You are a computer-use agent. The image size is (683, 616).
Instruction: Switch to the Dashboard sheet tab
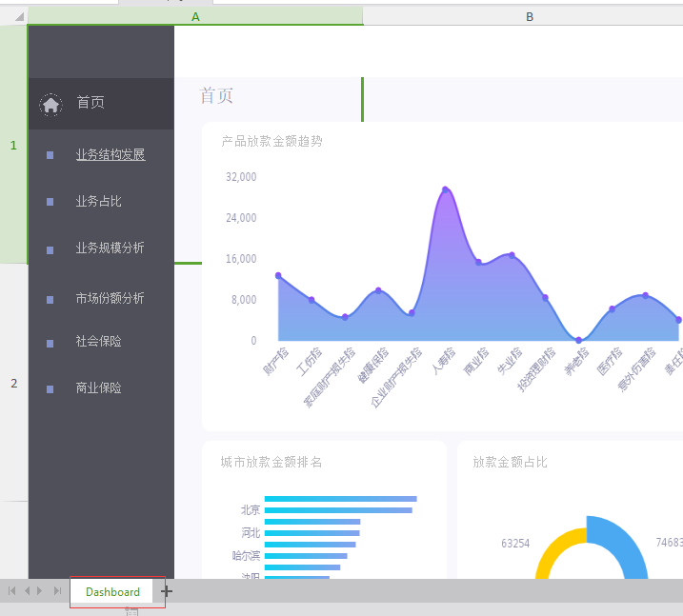(x=112, y=591)
